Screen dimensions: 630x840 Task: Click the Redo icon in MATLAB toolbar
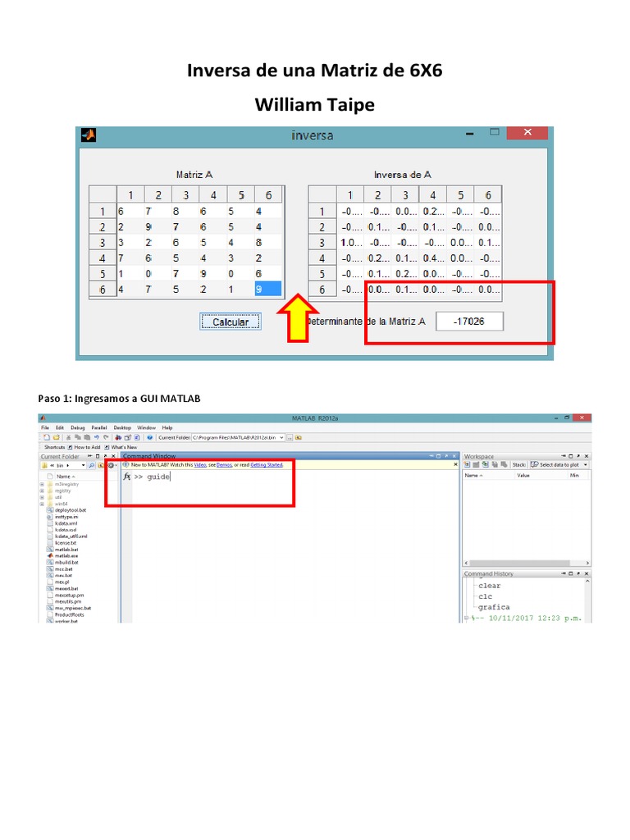[x=106, y=438]
